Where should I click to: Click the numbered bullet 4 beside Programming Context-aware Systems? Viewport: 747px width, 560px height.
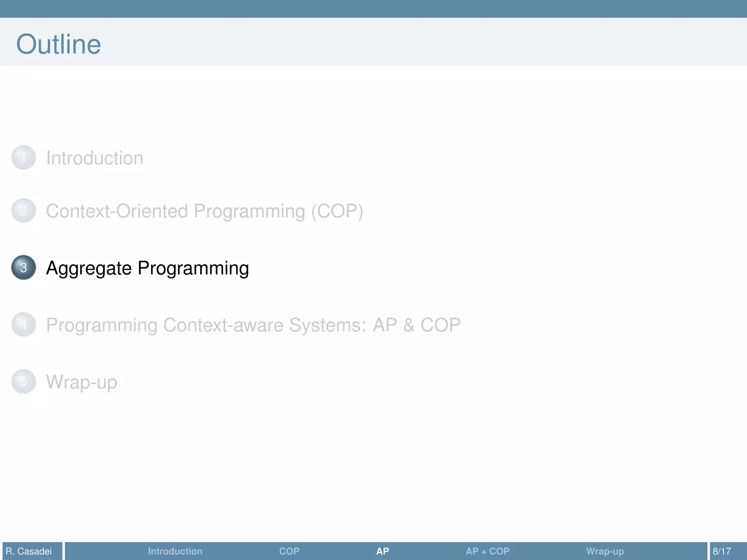23,324
